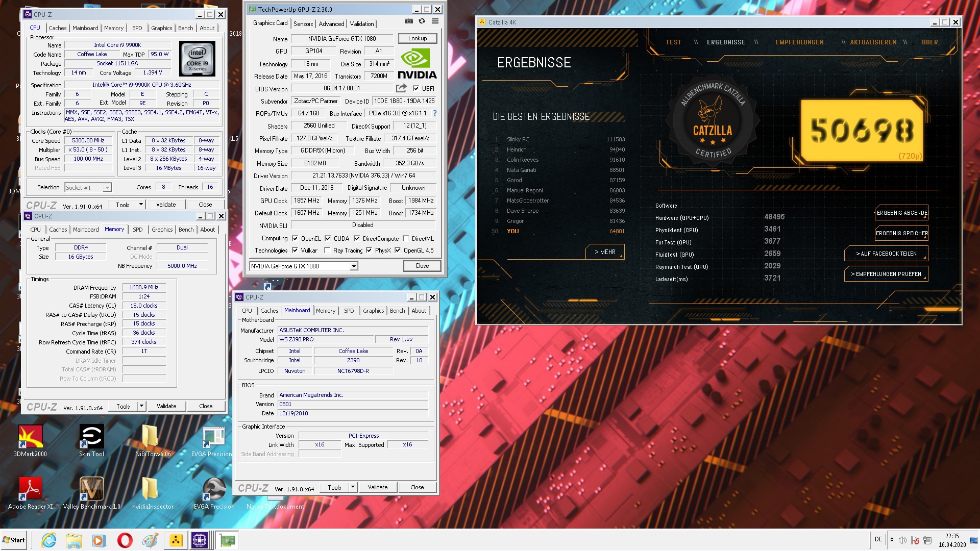Viewport: 980px width, 551px height.
Task: Switch to CPU-Z purple chip taskbar icon
Action: point(199,540)
